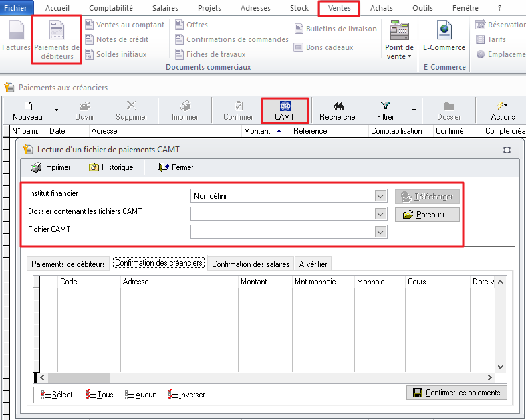Open the E-Commerce ribbon icon
This screenshot has width=526, height=420.
tap(444, 32)
